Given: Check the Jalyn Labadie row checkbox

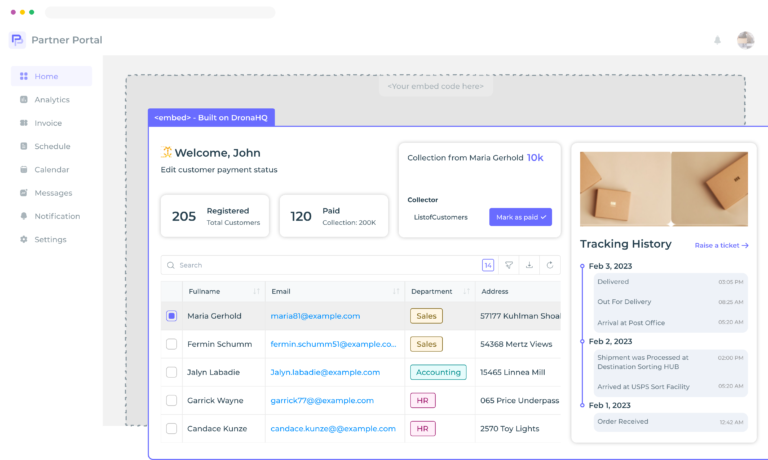Looking at the screenshot, I should click(x=171, y=372).
